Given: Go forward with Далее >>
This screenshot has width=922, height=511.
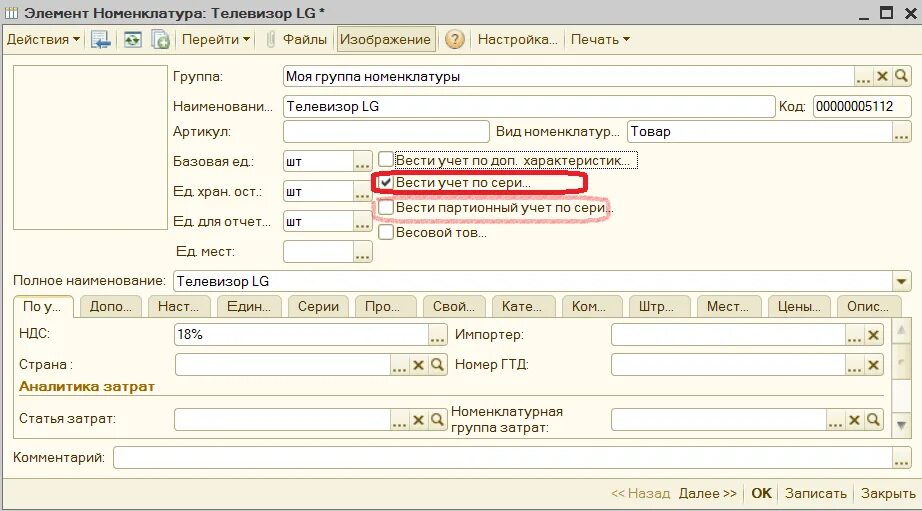Looking at the screenshot, I should [707, 493].
